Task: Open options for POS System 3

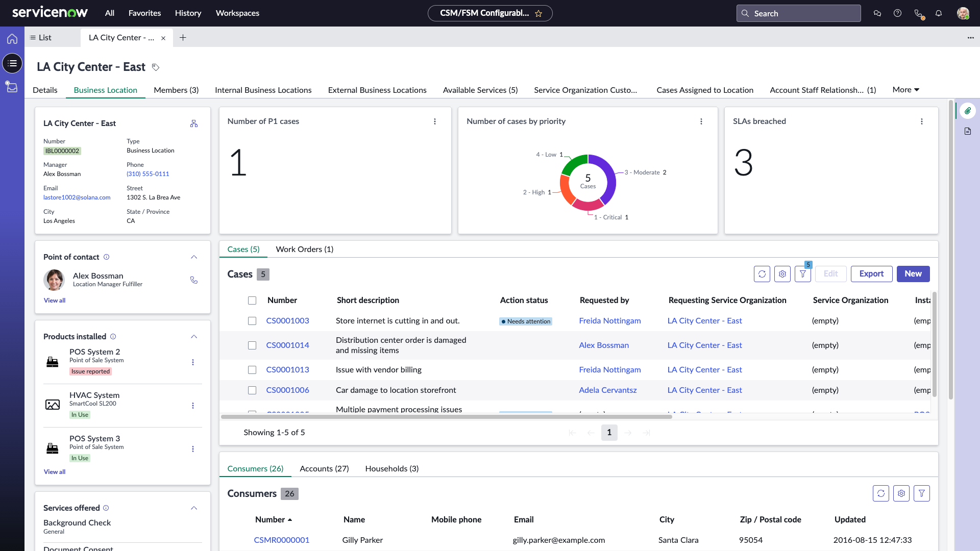Action: 193,449
